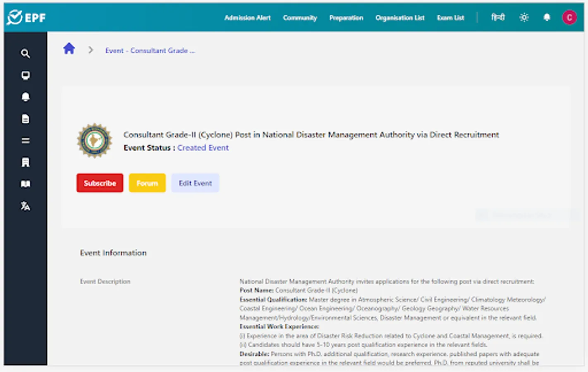The width and height of the screenshot is (588, 372).
Task: Open the Admission Alert menu
Action: point(247,18)
